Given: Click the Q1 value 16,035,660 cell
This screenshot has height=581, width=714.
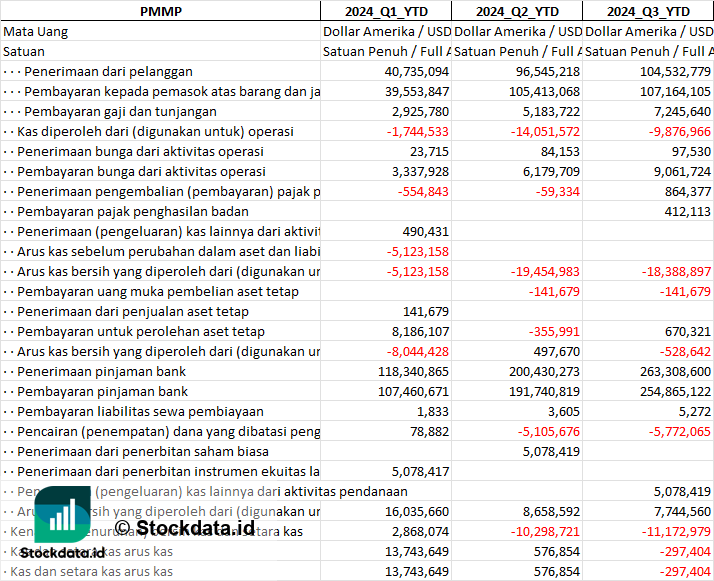Looking at the screenshot, I should coord(386,511).
